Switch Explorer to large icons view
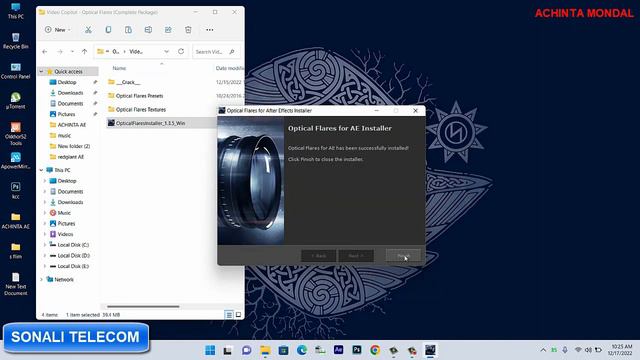Image resolution: width=640 pixels, height=360 pixels. click(238, 315)
